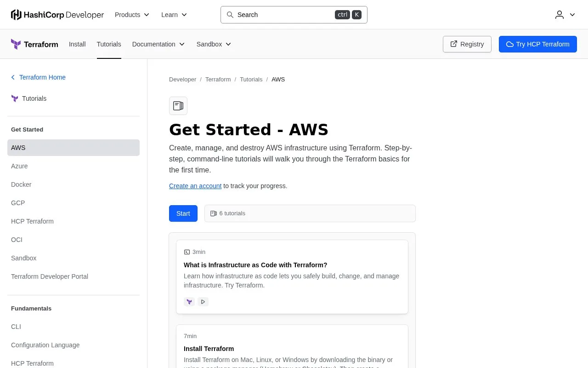The height and width of the screenshot is (368, 588).
Task: Open the Install Terraform tutorial card
Action: click(x=292, y=346)
